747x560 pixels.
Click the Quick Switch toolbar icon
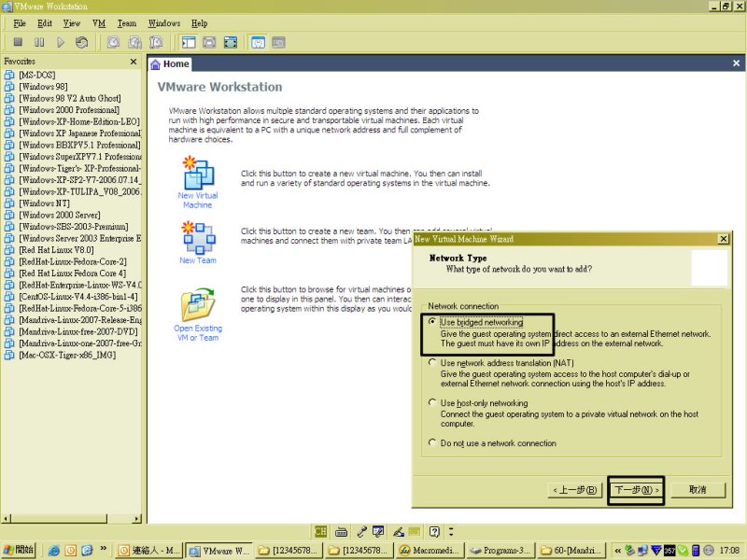[x=209, y=42]
